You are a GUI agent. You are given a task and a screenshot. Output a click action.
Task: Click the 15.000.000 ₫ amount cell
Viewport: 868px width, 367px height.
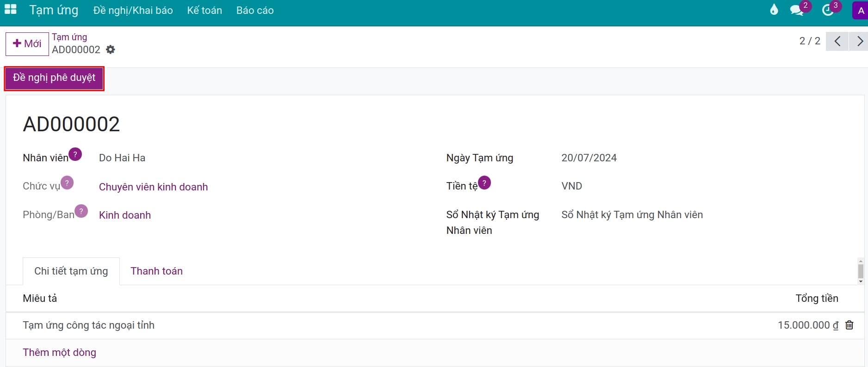coord(808,325)
